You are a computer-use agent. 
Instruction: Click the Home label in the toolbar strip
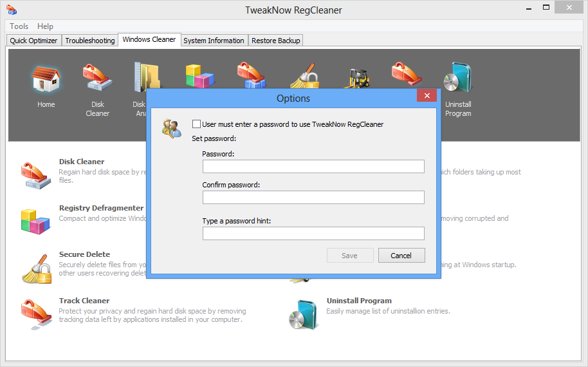pyautogui.click(x=46, y=104)
